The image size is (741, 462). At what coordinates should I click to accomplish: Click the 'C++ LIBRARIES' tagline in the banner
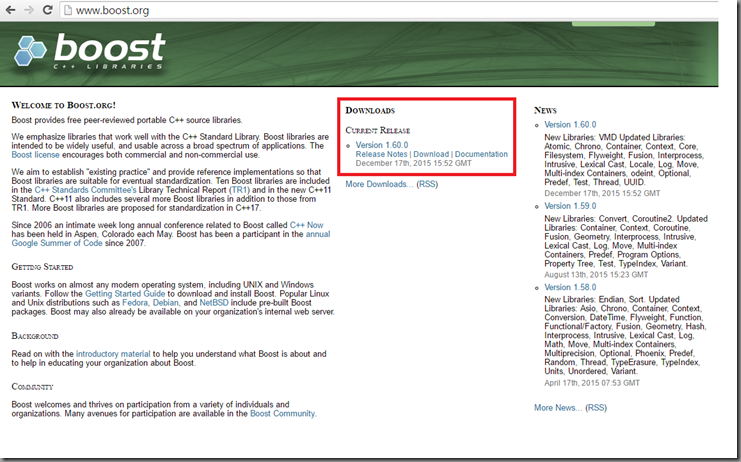point(108,67)
